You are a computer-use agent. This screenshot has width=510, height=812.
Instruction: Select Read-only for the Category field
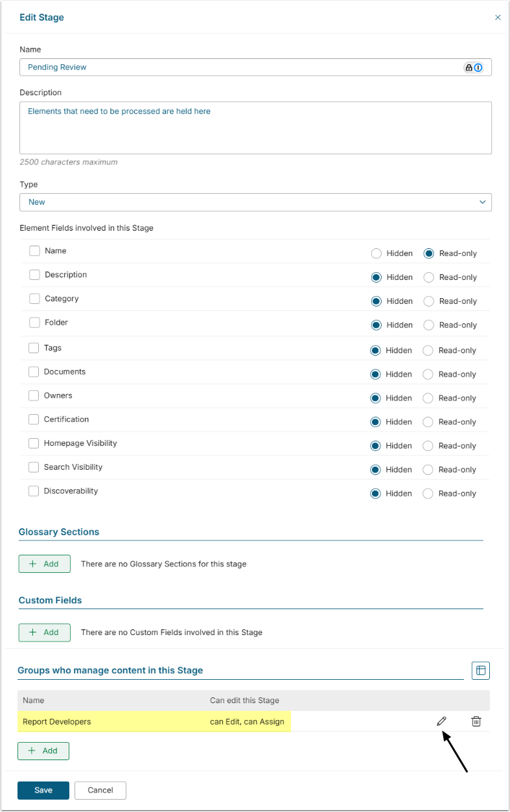click(428, 301)
